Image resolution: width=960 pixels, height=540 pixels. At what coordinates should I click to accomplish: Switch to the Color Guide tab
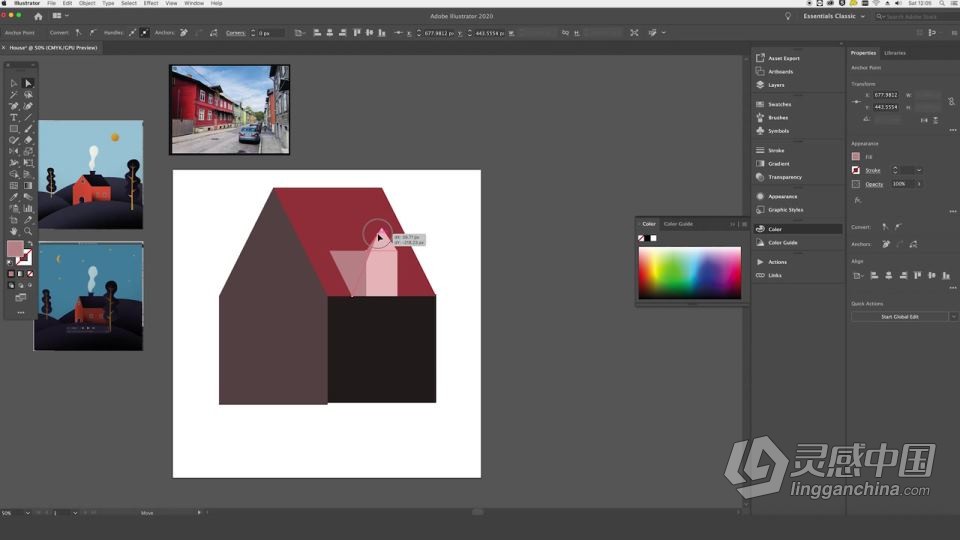(x=678, y=224)
